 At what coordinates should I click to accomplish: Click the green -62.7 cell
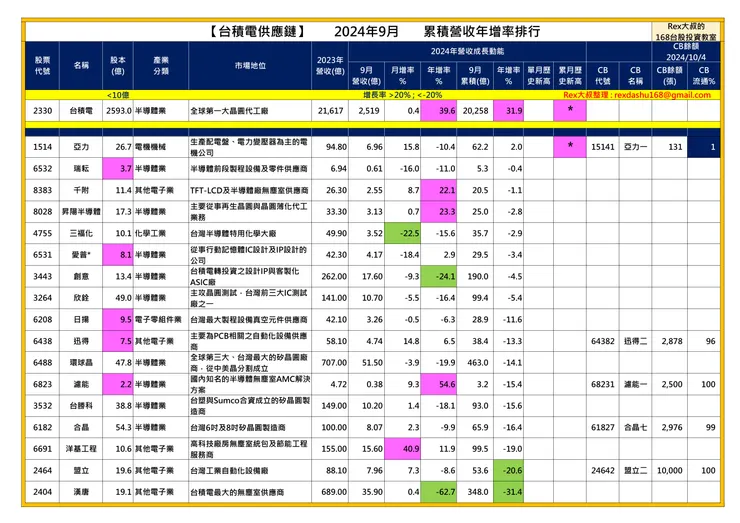coord(439,492)
